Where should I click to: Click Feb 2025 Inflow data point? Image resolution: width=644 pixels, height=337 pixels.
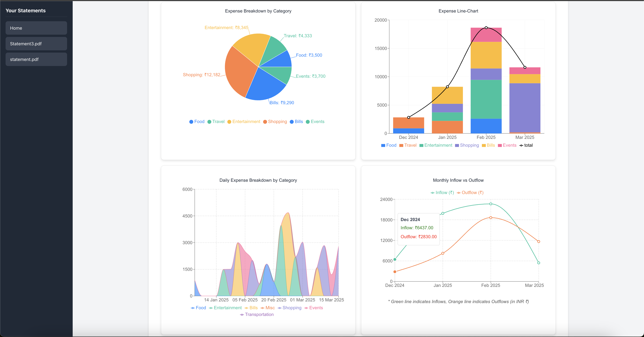coord(491,204)
